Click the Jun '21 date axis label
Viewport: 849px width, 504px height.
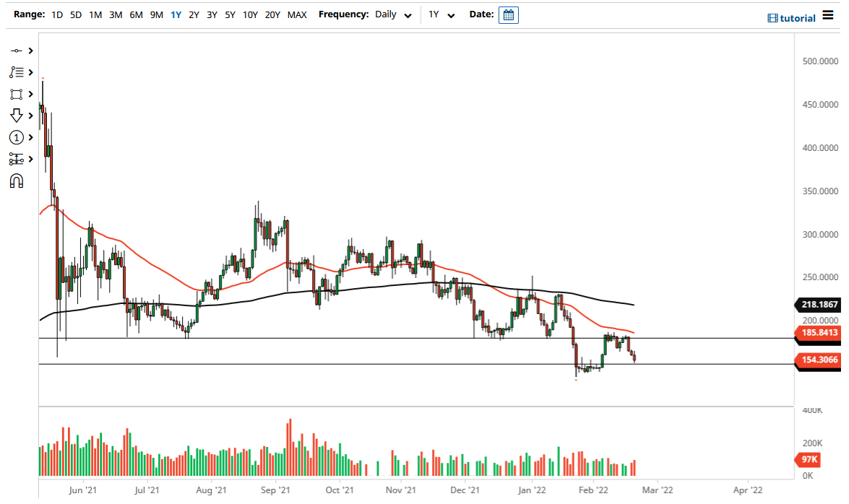click(83, 490)
